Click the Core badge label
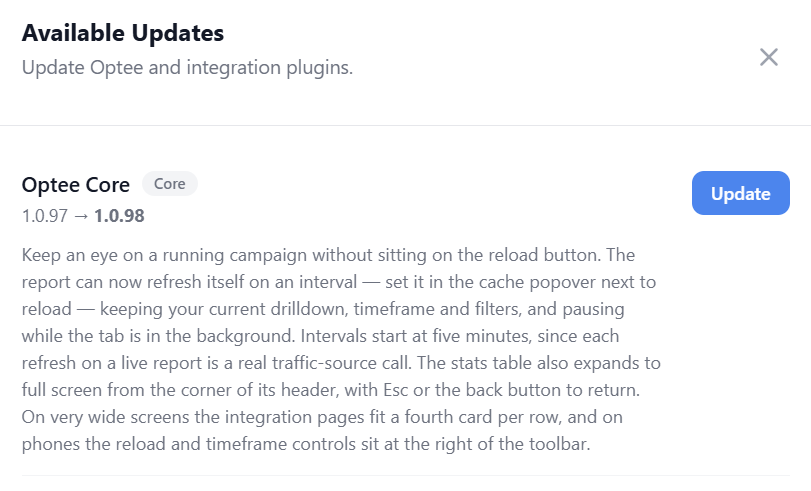 170,184
